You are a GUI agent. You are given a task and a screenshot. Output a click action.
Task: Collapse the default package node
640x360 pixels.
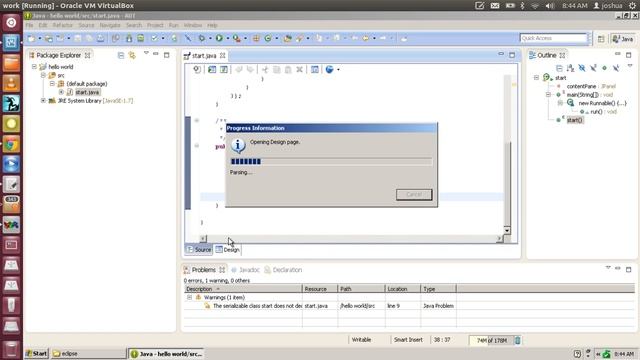52,84
